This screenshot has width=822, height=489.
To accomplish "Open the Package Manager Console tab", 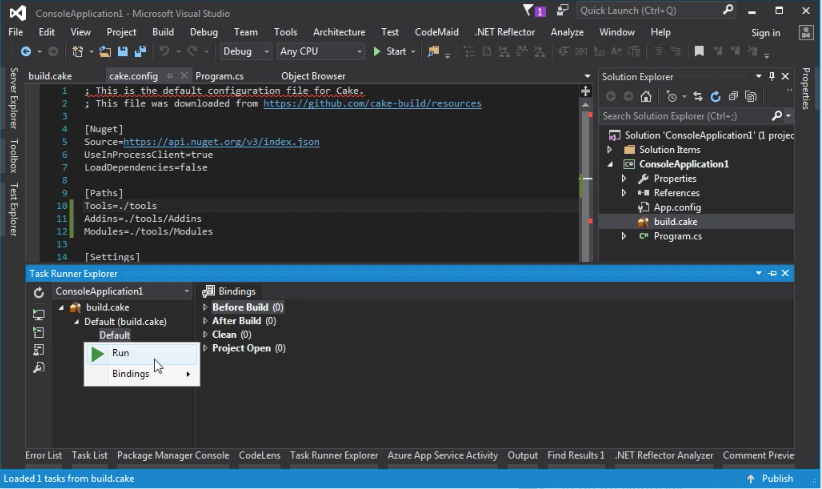I will (173, 456).
